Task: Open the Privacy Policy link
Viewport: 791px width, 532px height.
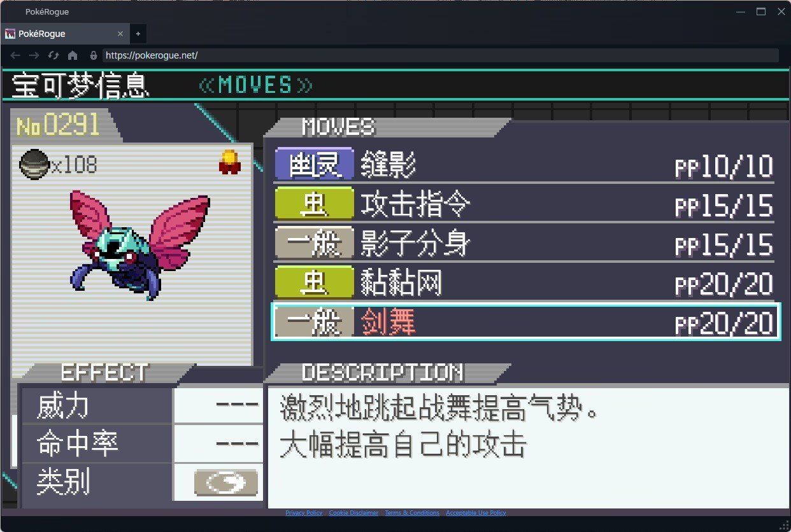Action: pos(304,513)
